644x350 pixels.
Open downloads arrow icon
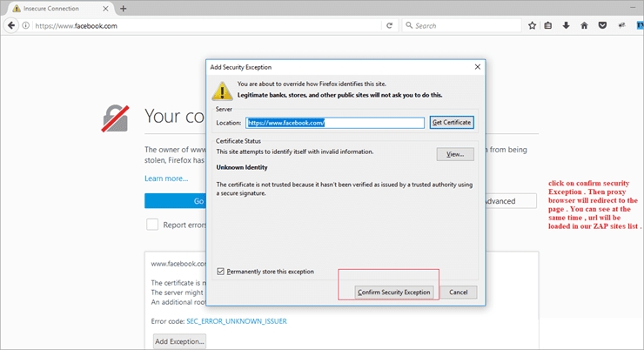point(566,25)
